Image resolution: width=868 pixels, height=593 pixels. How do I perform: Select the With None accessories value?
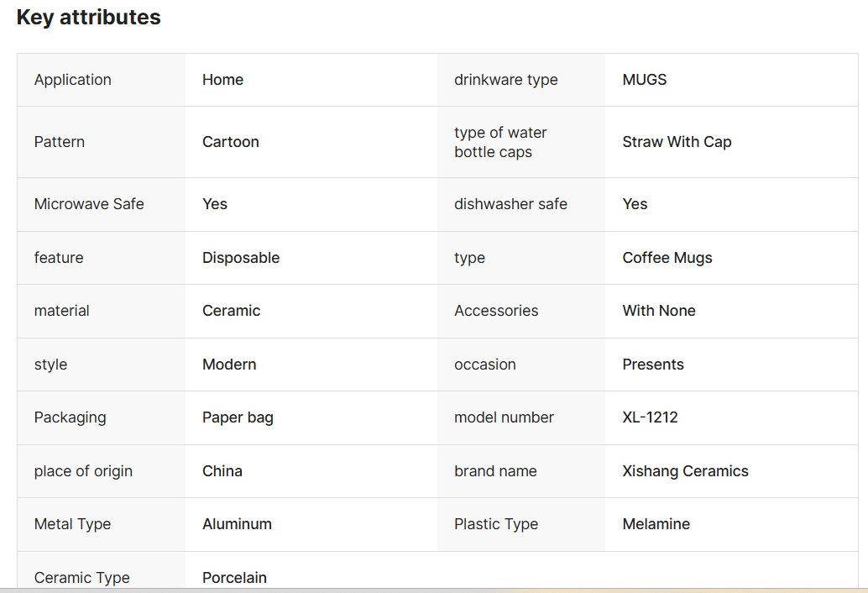pyautogui.click(x=659, y=311)
